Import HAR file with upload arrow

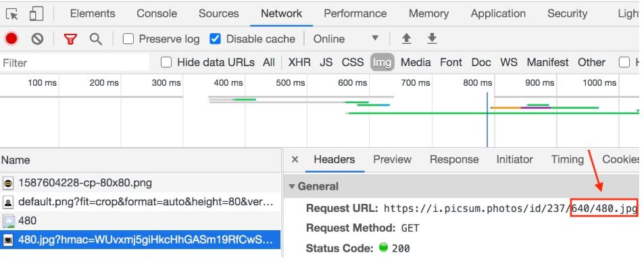(406, 38)
